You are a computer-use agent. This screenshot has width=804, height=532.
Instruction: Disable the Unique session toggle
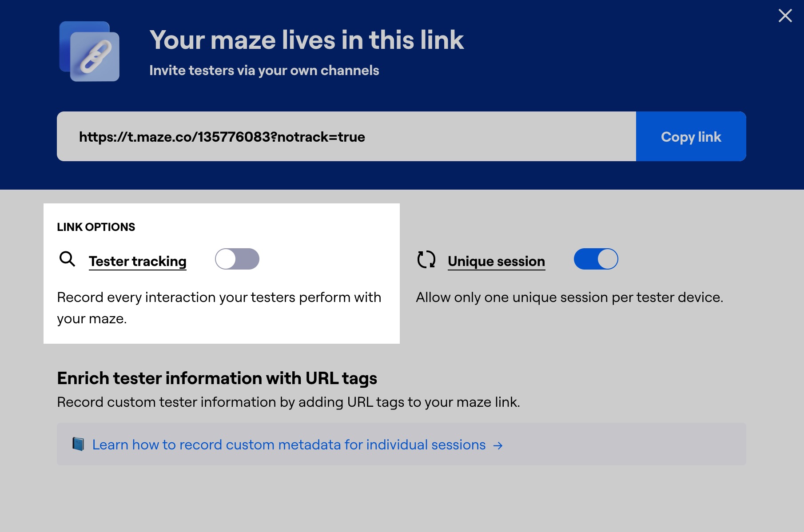596,259
